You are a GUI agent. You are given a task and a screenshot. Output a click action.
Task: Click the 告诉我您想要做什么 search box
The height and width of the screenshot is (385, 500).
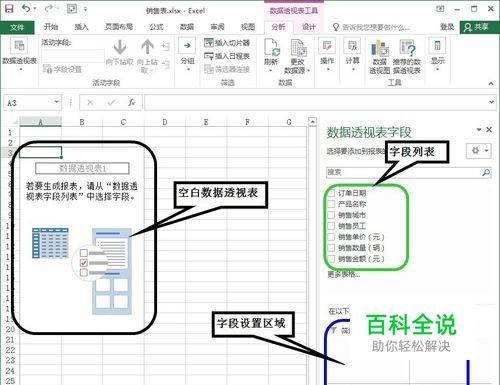coord(376,27)
